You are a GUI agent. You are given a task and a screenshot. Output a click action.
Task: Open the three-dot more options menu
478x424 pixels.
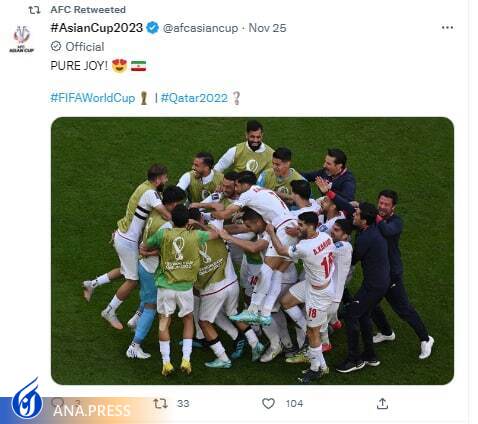point(447,28)
